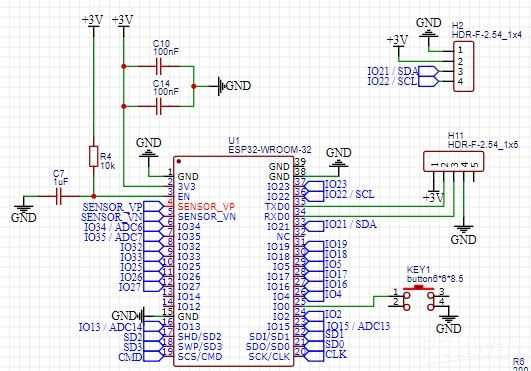The image size is (531, 371).
Task: Select the H11 six-pin header body
Action: 453,162
